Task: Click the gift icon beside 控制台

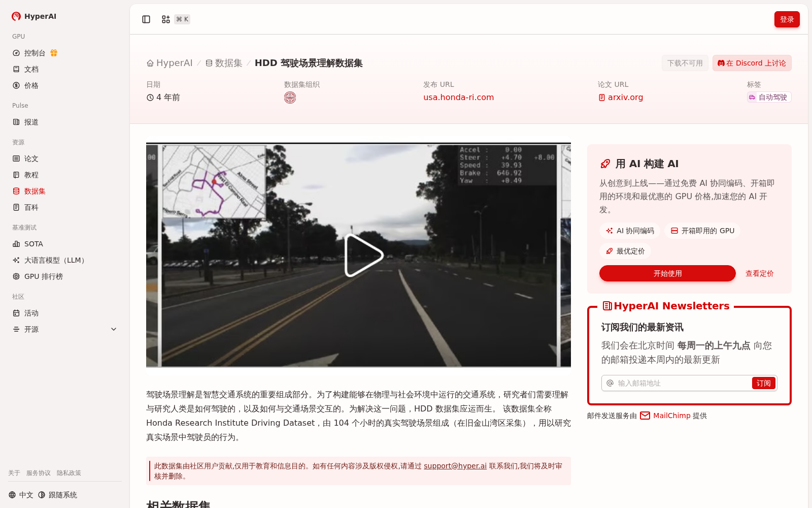Action: [54, 53]
